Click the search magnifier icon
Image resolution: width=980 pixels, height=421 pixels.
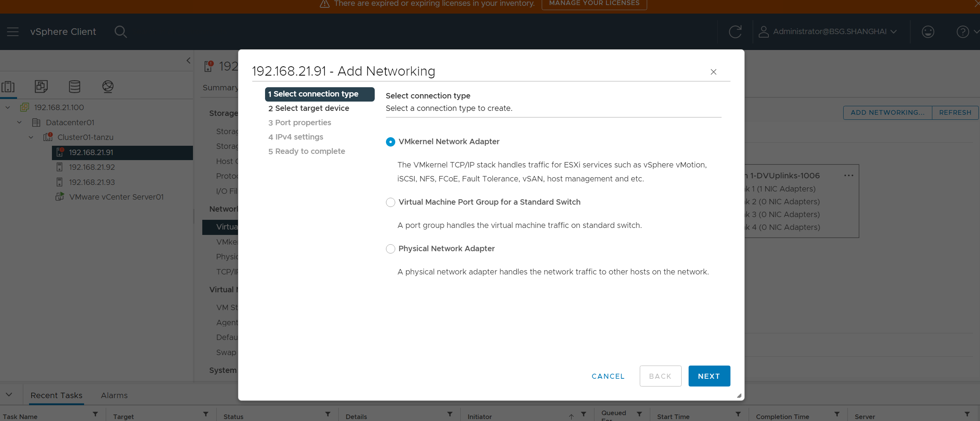click(x=121, y=32)
